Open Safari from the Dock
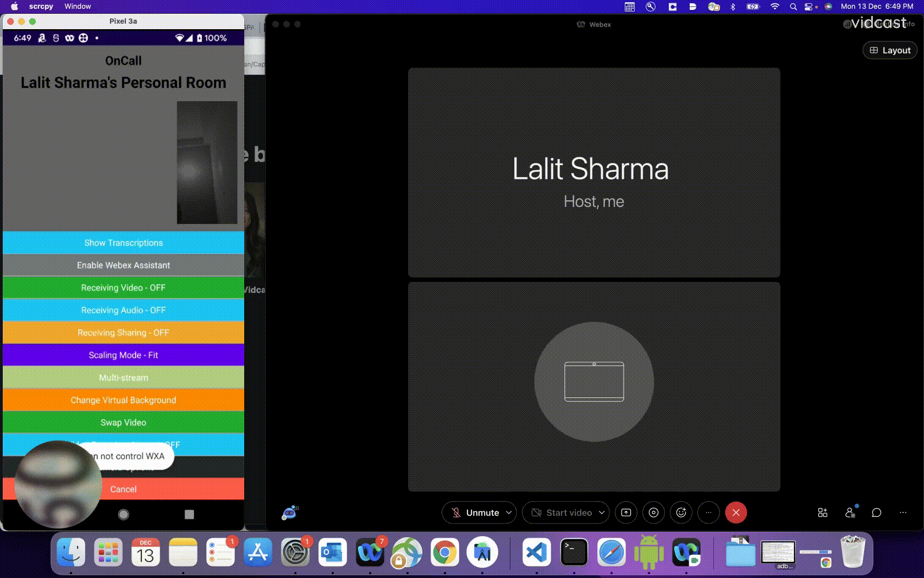Image resolution: width=924 pixels, height=578 pixels. click(612, 552)
